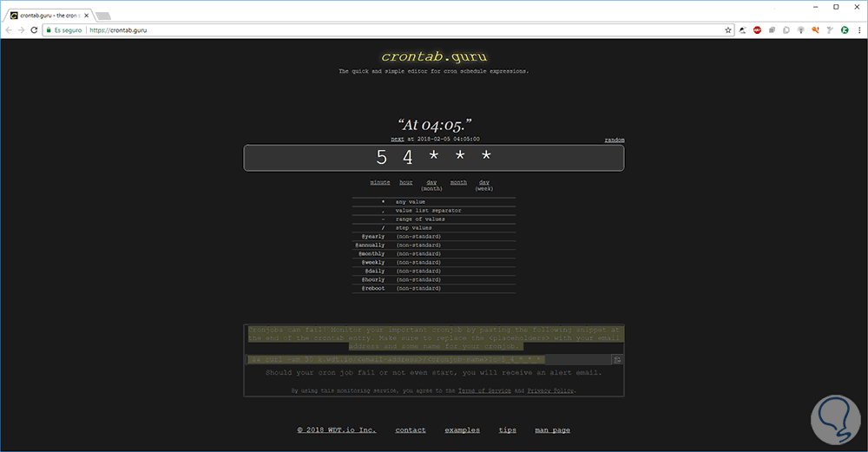Open the 'tips' footer link
Screen dimensions: 868x452
508,429
